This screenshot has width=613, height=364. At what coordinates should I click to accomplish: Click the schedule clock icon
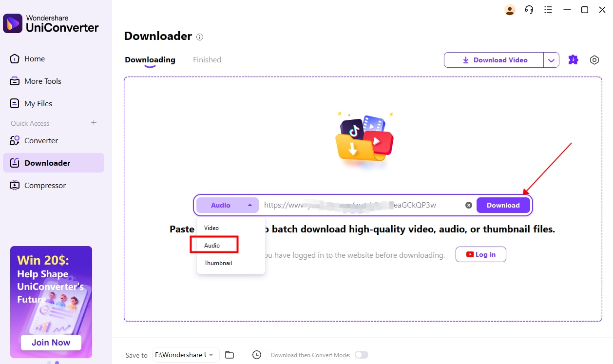click(257, 355)
